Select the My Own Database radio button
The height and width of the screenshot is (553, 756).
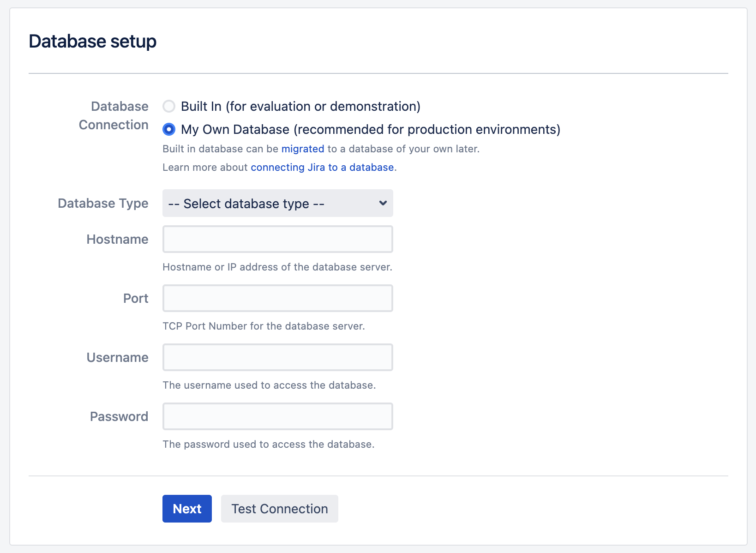(169, 130)
